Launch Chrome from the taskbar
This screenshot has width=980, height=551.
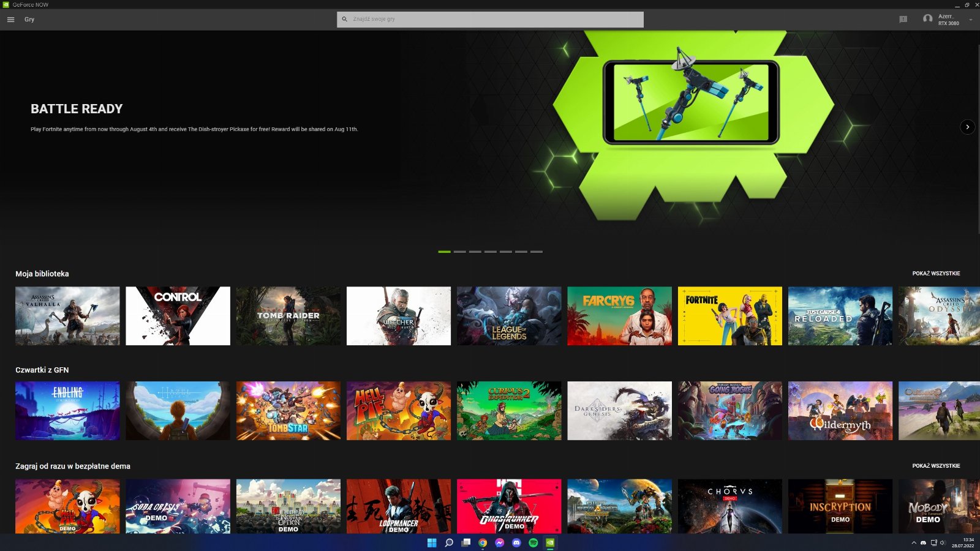click(x=483, y=542)
